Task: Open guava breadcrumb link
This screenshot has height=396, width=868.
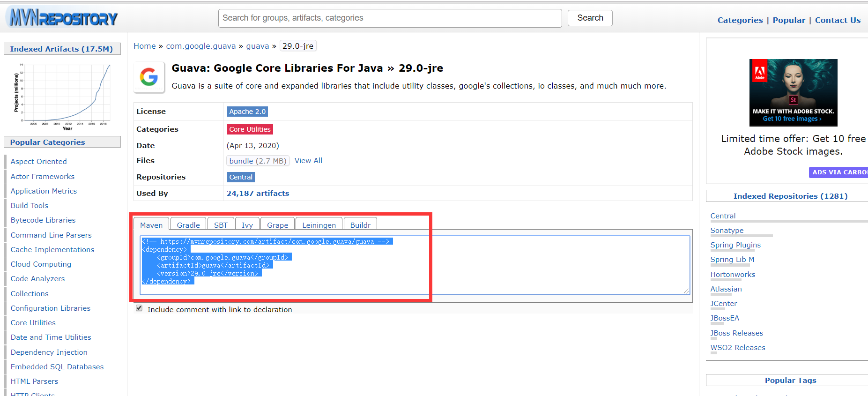Action: (258, 46)
